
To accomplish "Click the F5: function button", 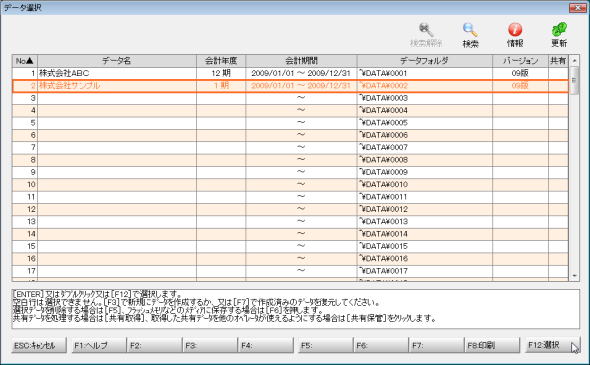I will click(325, 345).
